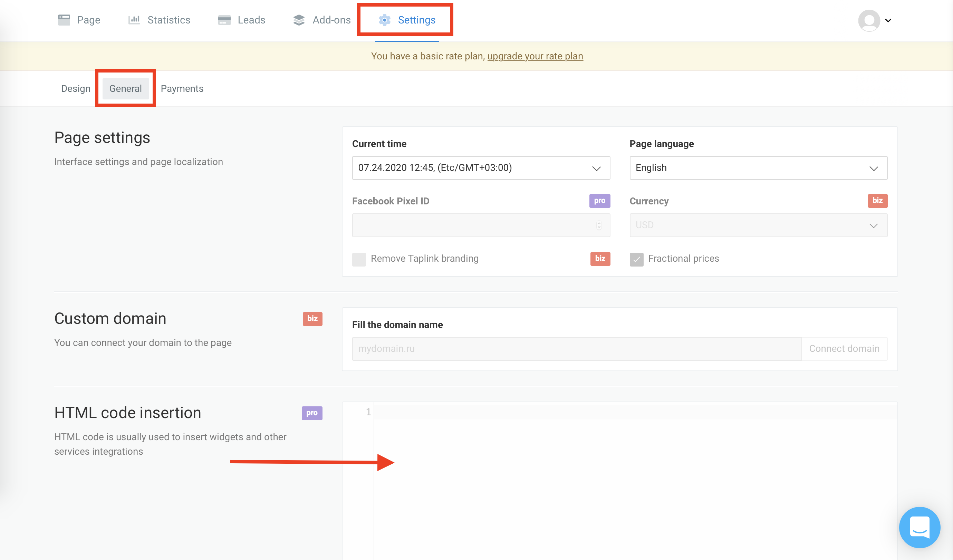Click the Statistics bar chart icon
Screen dimensions: 953x560
point(134,20)
